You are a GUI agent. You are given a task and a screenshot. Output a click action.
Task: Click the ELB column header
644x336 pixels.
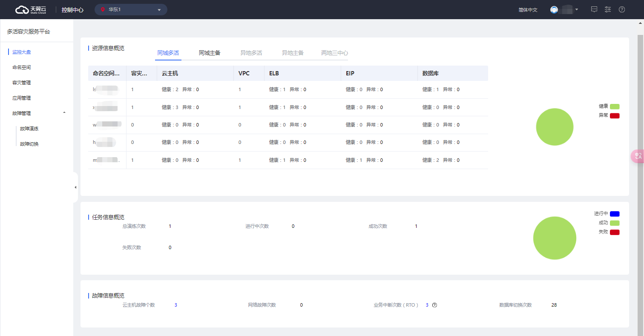coord(302,73)
